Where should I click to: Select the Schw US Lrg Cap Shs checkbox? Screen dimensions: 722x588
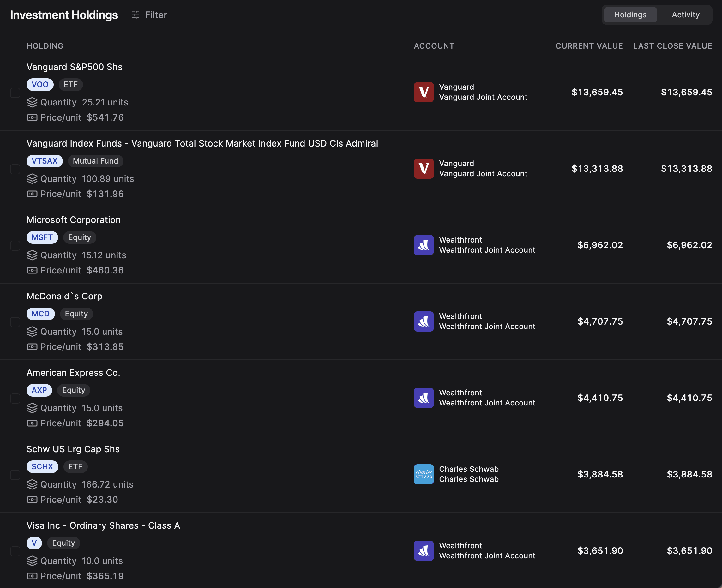pos(15,475)
